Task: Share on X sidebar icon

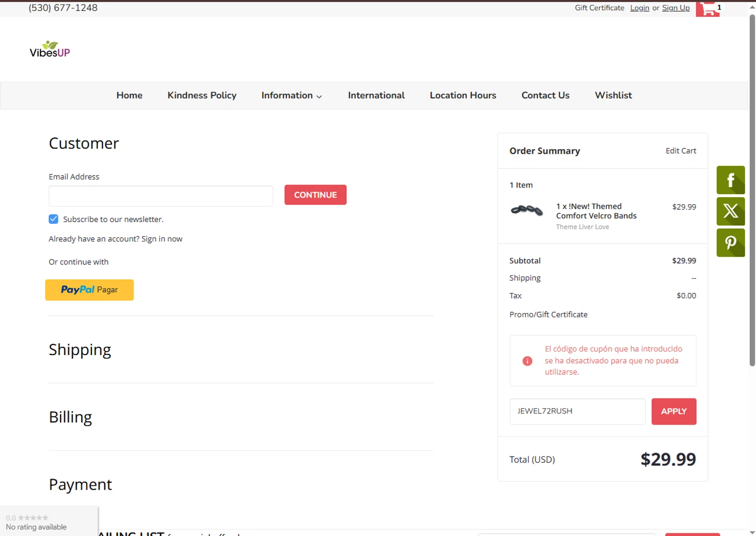Action: tap(731, 211)
